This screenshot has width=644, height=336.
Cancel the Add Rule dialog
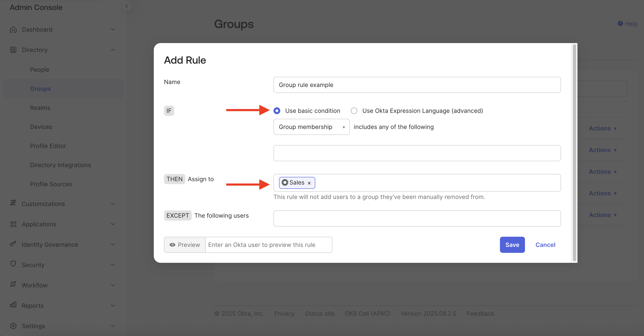(545, 245)
